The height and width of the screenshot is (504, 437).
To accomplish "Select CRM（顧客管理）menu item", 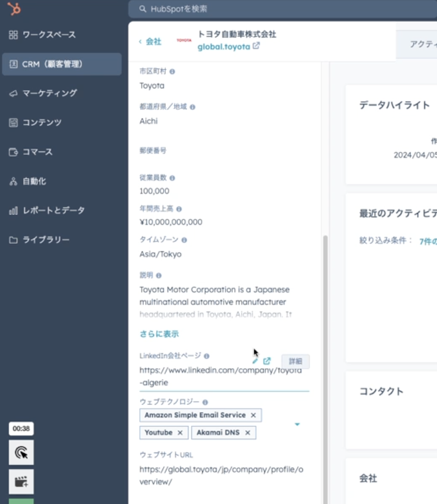I will [62, 64].
